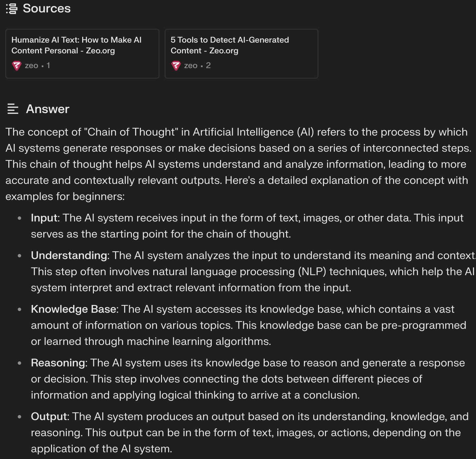Click the bold Input term

(x=44, y=218)
